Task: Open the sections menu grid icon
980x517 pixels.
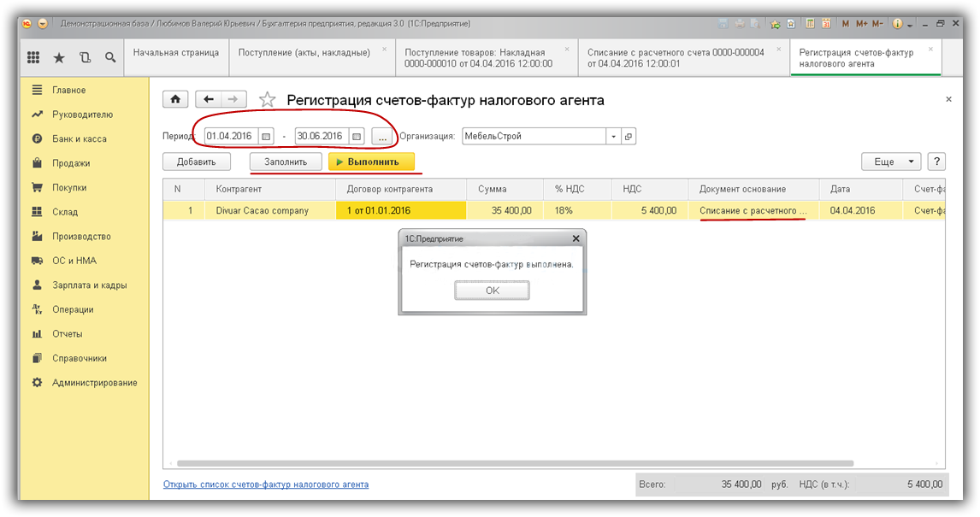Action: pyautogui.click(x=34, y=57)
